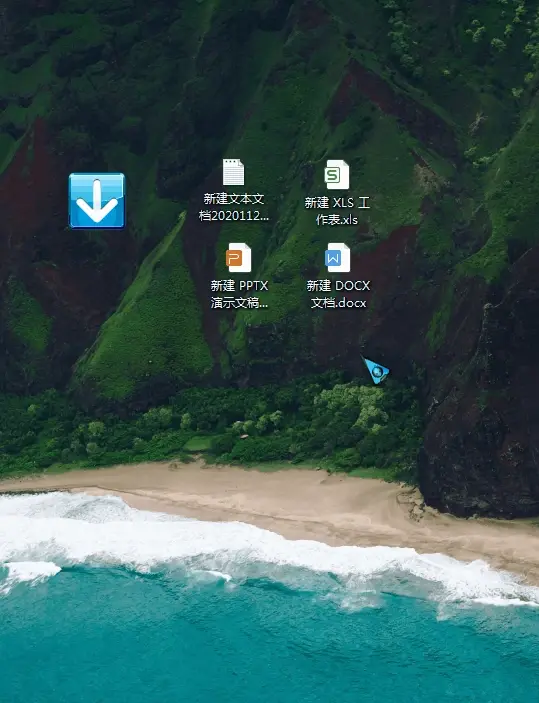The width and height of the screenshot is (539, 703).
Task: Click the 演示文稿... filename text
Action: [x=239, y=303]
